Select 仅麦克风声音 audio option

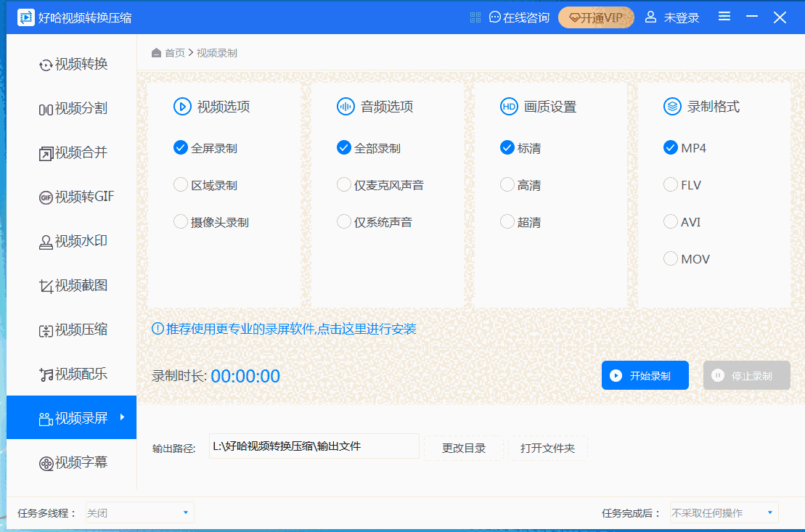click(344, 185)
